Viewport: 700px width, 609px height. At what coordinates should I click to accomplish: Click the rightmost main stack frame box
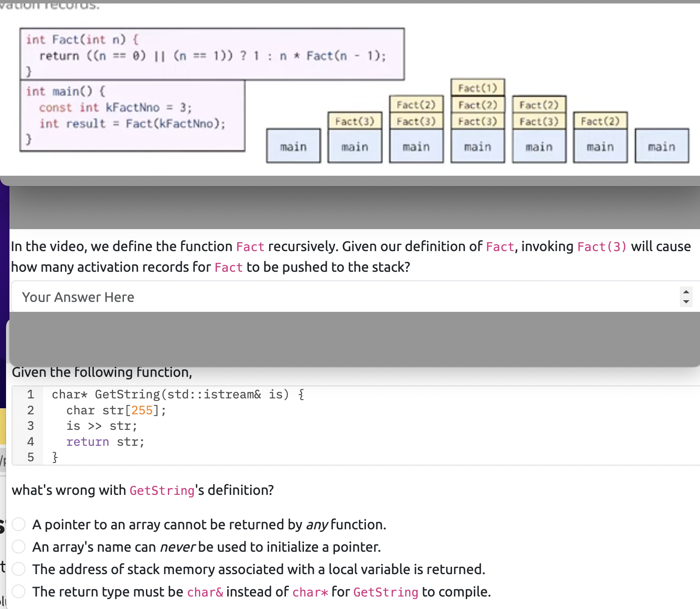[661, 146]
